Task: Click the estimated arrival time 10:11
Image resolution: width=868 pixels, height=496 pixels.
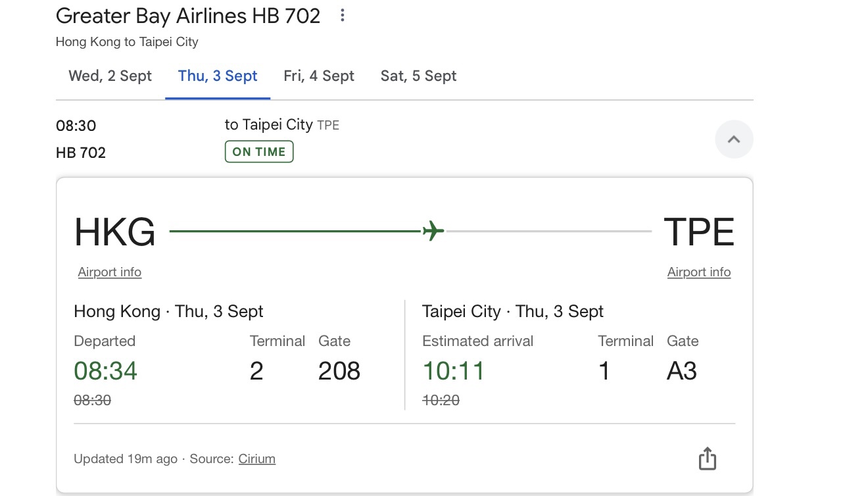Action: click(454, 371)
